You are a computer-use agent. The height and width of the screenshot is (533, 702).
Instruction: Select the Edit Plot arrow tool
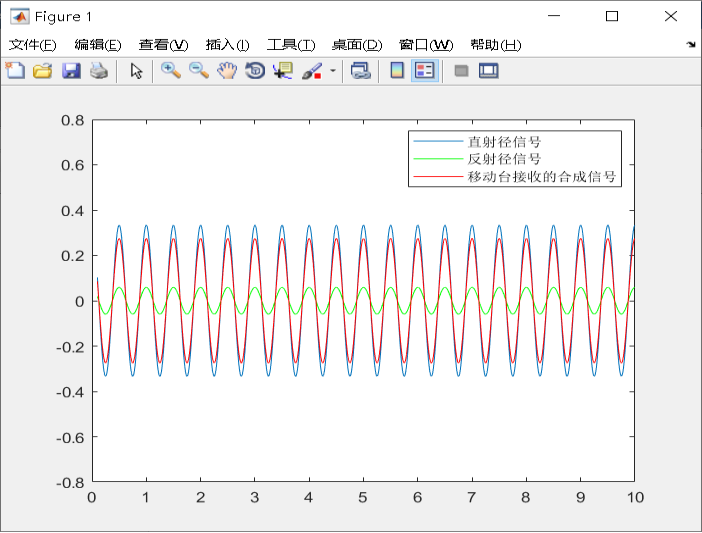pyautogui.click(x=136, y=71)
